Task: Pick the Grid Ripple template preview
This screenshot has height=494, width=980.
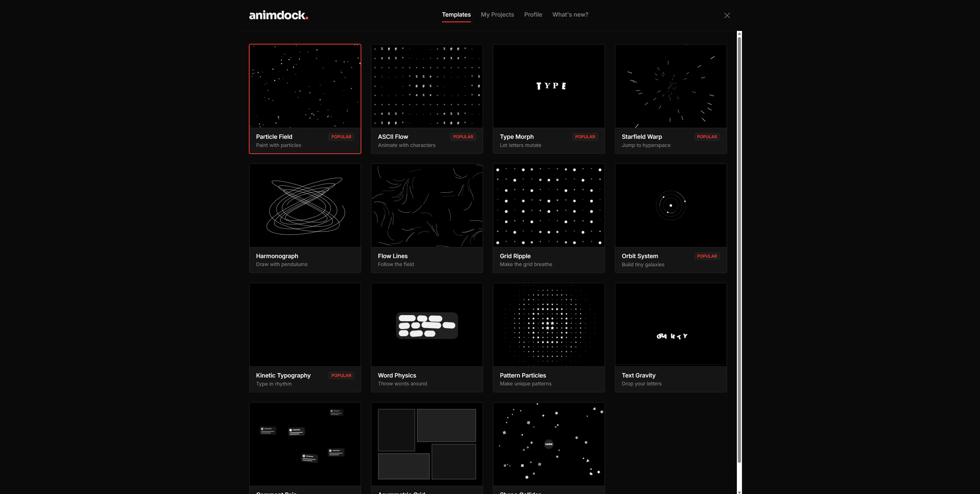Action: tap(549, 205)
